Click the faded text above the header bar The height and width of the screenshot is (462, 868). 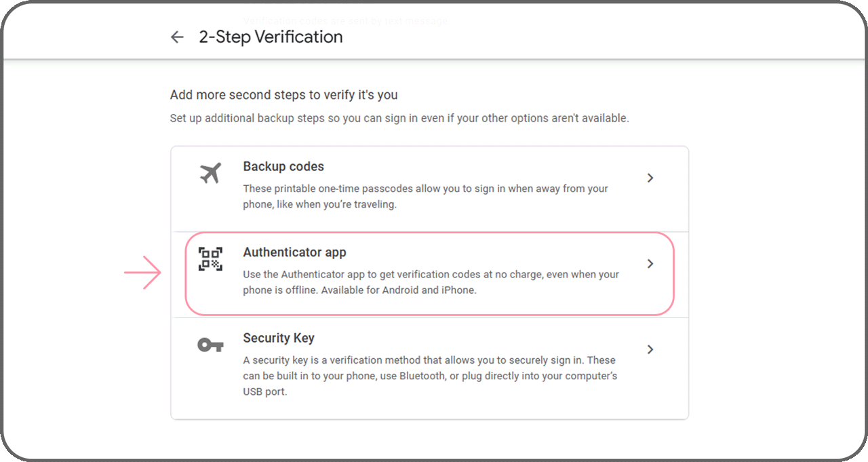tap(345, 21)
